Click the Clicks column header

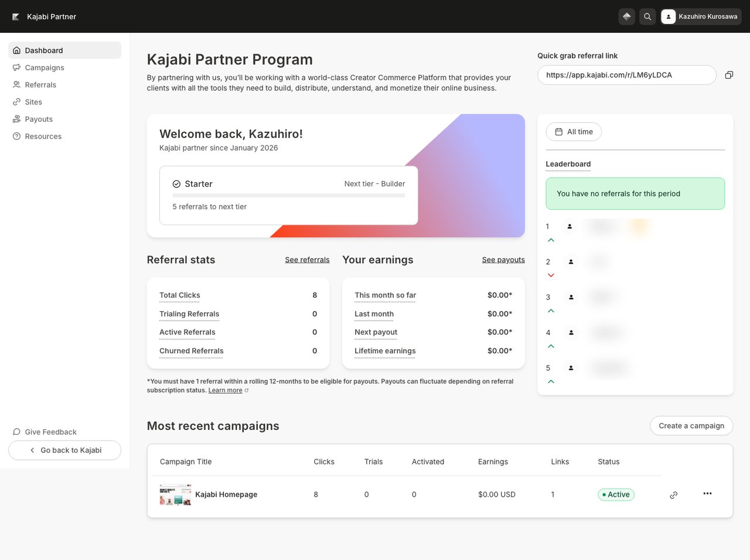[324, 462]
